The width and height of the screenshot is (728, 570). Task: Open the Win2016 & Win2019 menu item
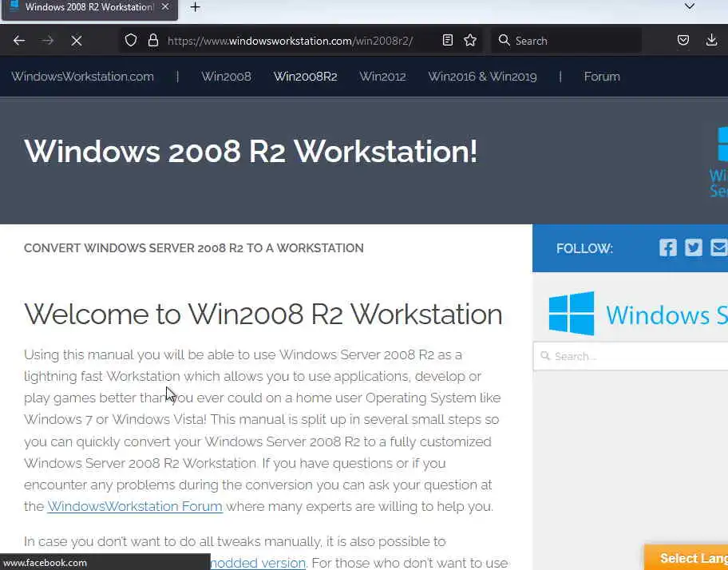click(x=482, y=77)
